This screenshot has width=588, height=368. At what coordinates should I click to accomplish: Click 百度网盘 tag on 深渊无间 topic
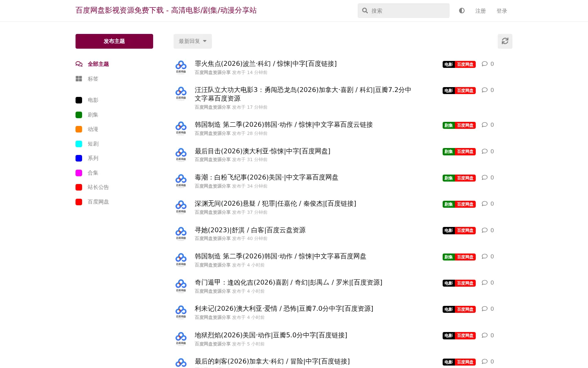465,204
